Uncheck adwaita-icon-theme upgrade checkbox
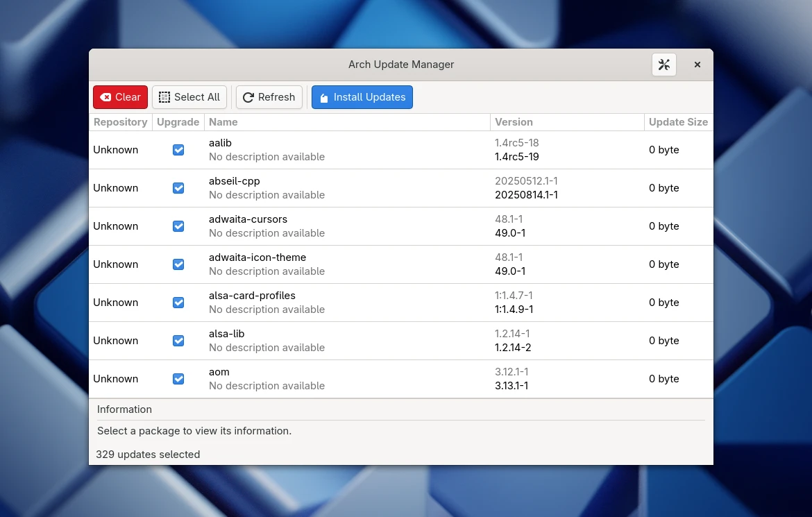Image resolution: width=812 pixels, height=517 pixels. (x=178, y=264)
